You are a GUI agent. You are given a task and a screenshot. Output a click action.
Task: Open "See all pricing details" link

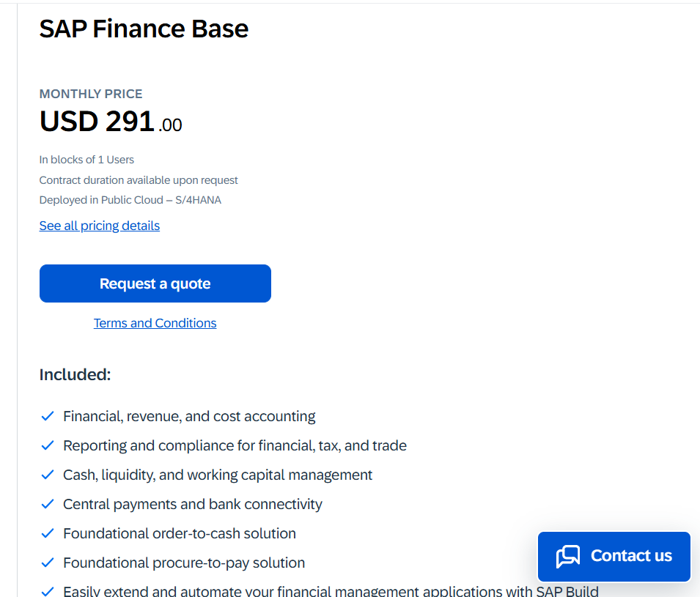(99, 226)
